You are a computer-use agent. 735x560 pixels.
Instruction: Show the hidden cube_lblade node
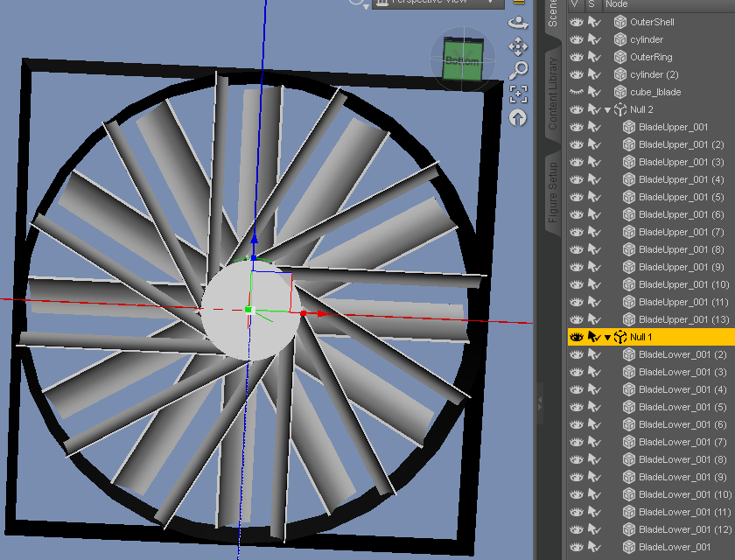click(x=576, y=92)
